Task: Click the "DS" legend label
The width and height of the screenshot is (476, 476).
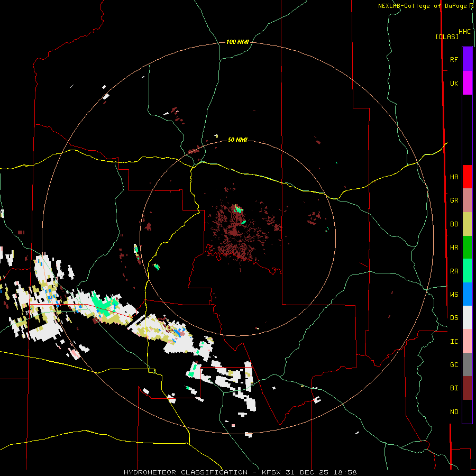Action: click(x=454, y=318)
